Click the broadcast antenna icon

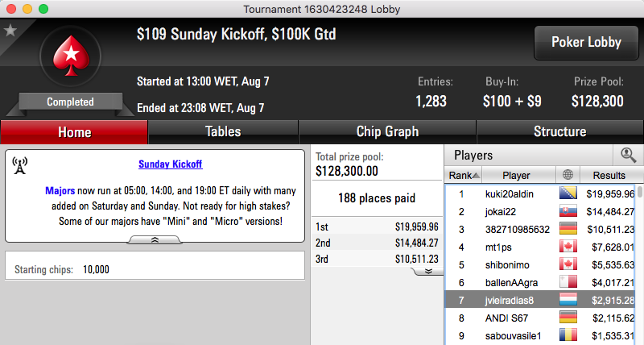click(19, 165)
